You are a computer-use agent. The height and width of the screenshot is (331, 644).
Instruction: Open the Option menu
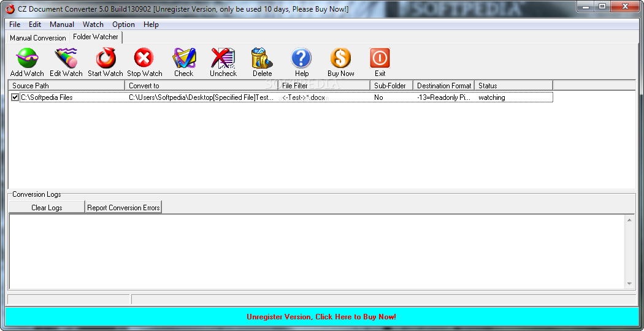pyautogui.click(x=124, y=25)
